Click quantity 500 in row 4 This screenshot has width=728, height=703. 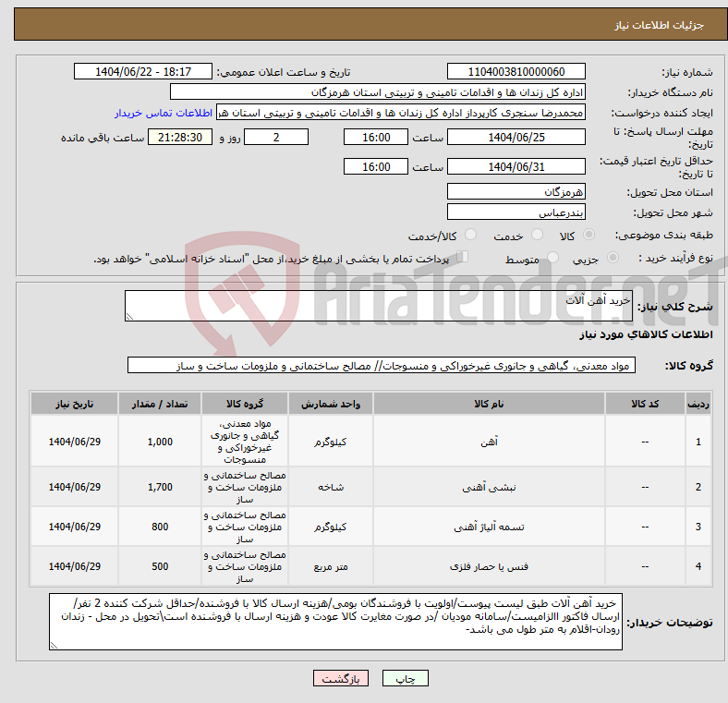point(160,566)
